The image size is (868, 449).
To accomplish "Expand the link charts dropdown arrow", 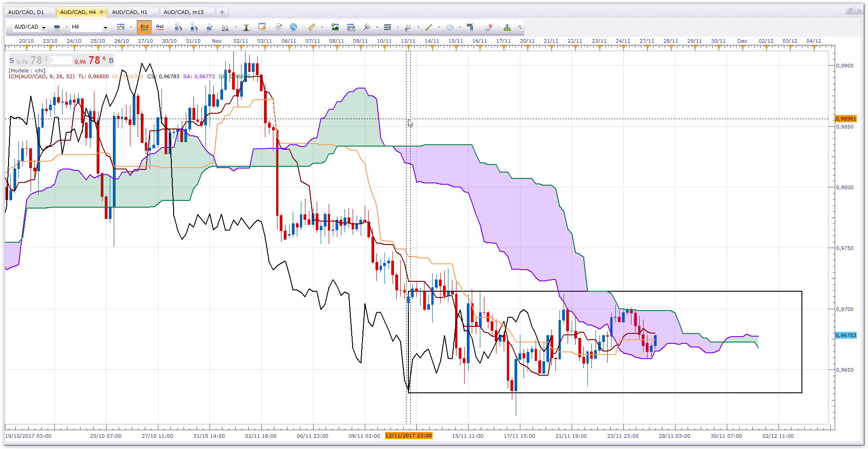I will pyautogui.click(x=67, y=27).
